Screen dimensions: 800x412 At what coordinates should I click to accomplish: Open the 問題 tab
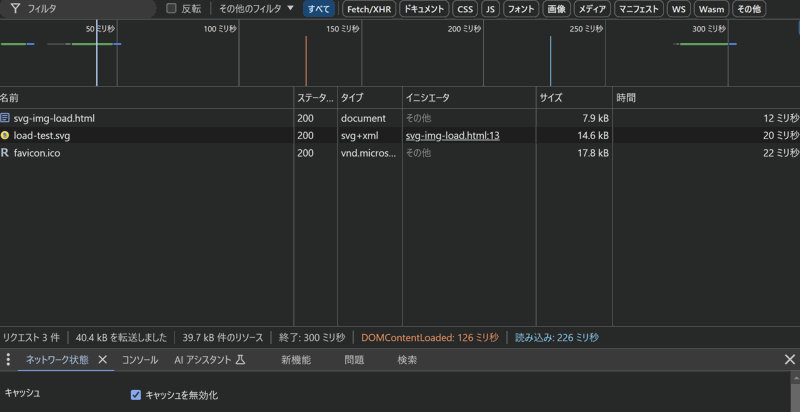[x=354, y=360]
